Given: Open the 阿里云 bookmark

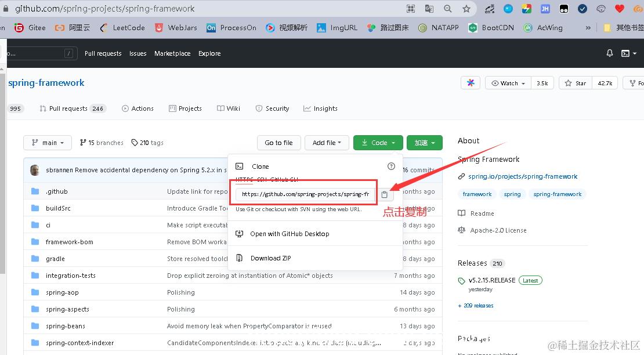Looking at the screenshot, I should (x=73, y=27).
